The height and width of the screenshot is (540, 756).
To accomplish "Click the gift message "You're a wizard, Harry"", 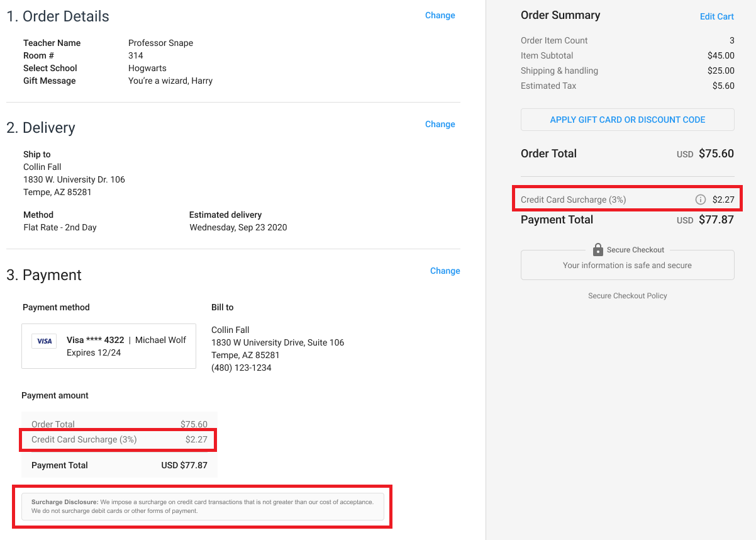I will coord(170,81).
